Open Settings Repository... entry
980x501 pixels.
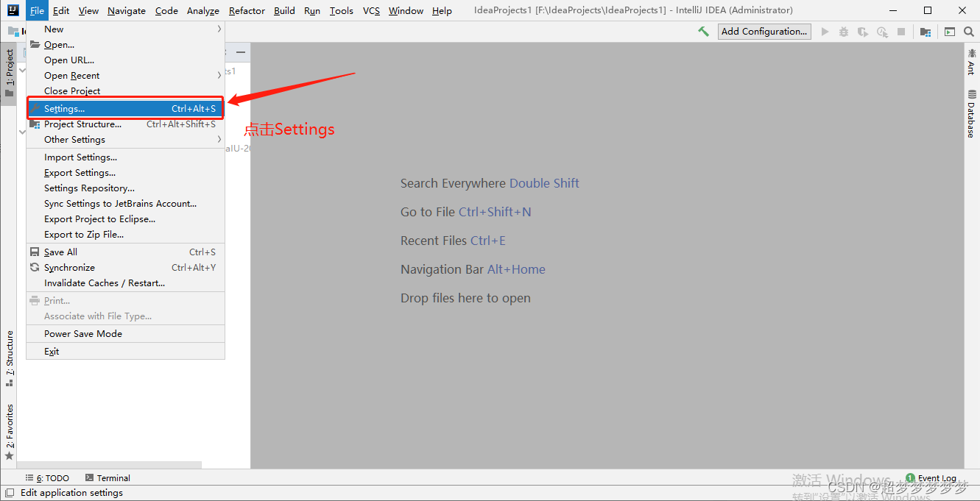[x=125, y=188]
